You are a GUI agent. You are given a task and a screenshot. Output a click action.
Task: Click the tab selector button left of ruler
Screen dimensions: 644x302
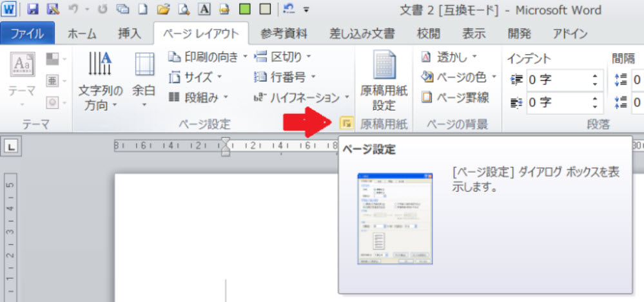point(10,147)
